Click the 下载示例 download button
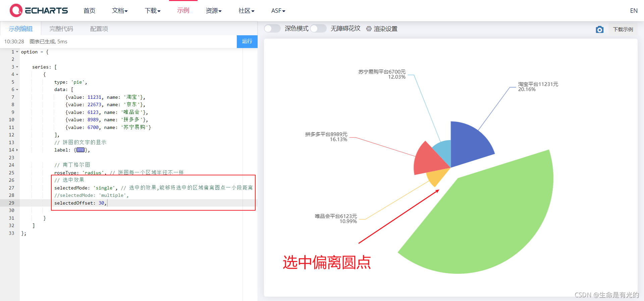 623,29
